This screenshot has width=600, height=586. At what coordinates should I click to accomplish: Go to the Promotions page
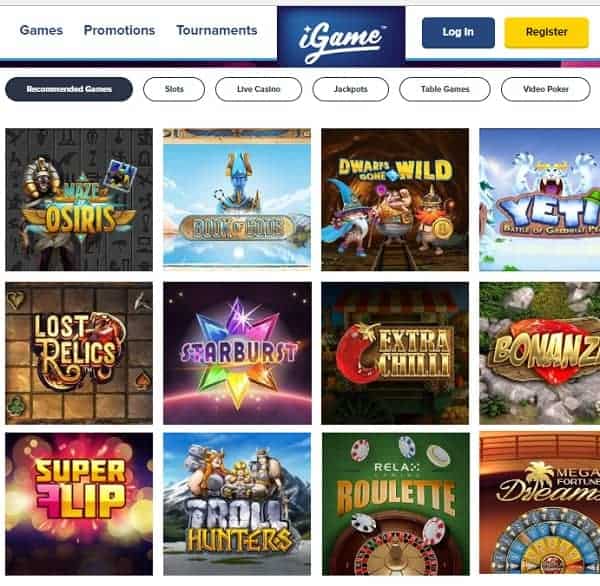[x=119, y=30]
